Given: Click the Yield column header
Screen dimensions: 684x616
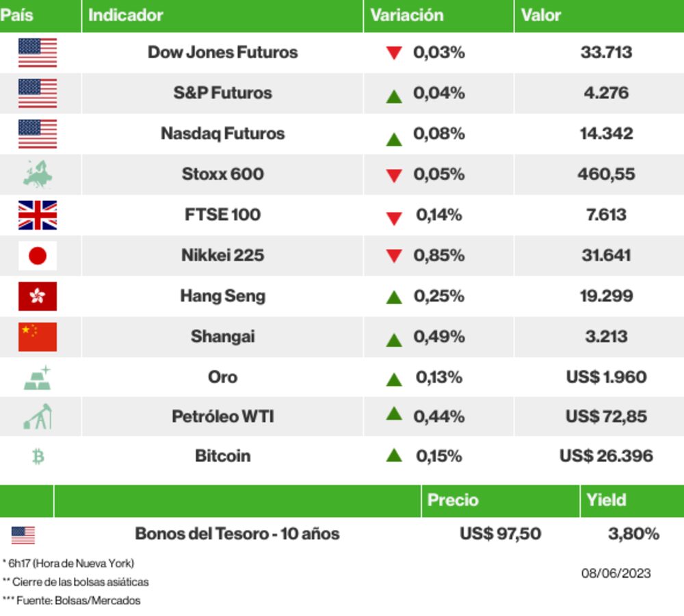Looking at the screenshot, I should (606, 500).
